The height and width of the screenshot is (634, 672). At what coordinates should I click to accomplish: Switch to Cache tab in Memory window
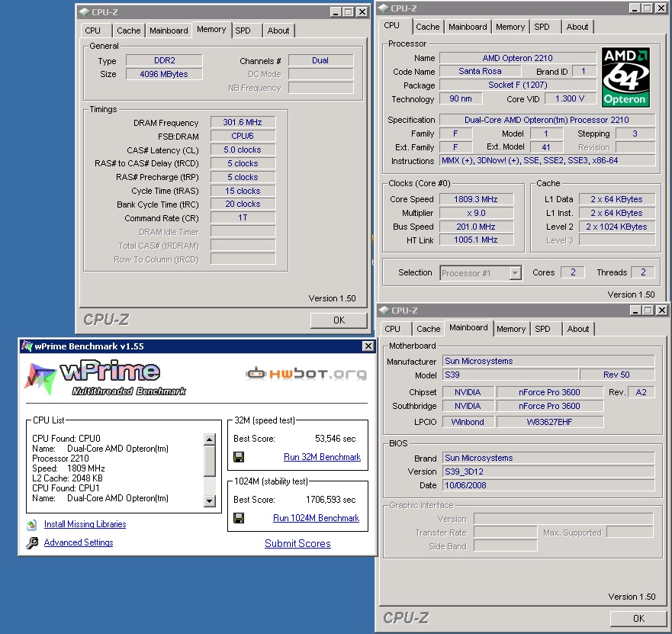tap(129, 31)
